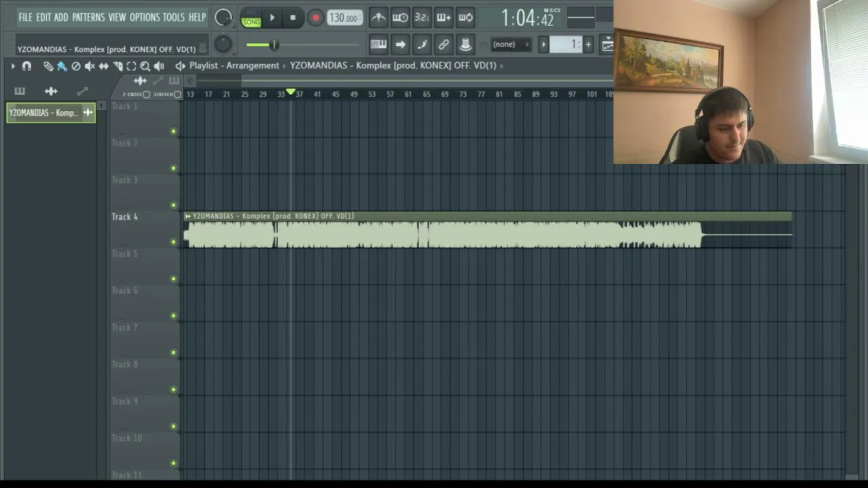Image resolution: width=868 pixels, height=488 pixels.
Task: Toggle the metronome icon
Action: [378, 18]
